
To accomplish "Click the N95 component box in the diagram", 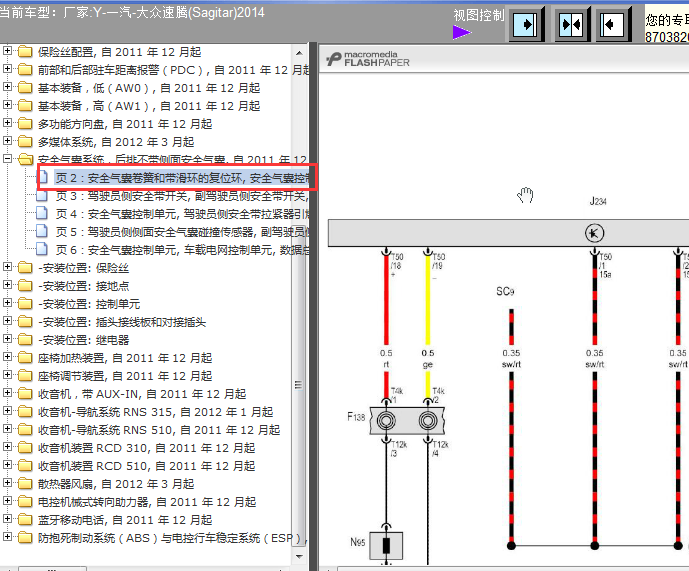I will click(x=386, y=546).
